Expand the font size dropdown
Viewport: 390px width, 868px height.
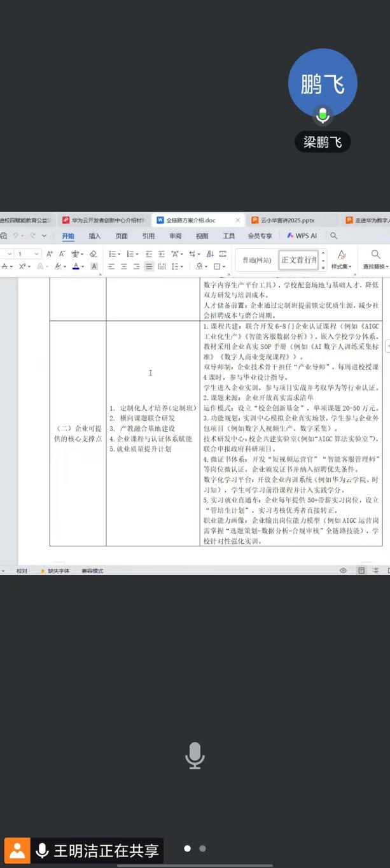(x=38, y=253)
